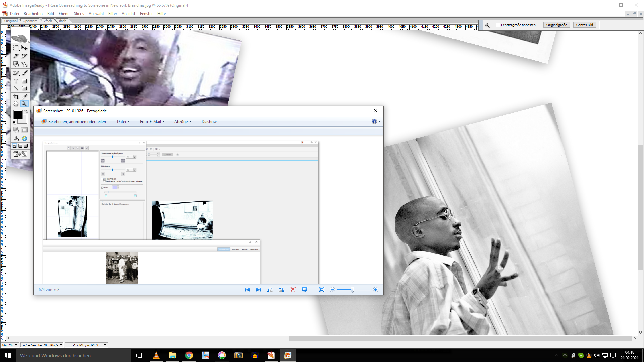This screenshot has width=644, height=362.
Task: Toggle image map visibility icon
Action: click(16, 130)
